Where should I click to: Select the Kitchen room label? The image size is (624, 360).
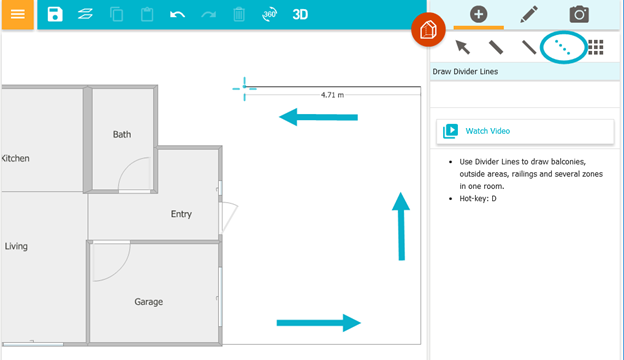click(15, 158)
